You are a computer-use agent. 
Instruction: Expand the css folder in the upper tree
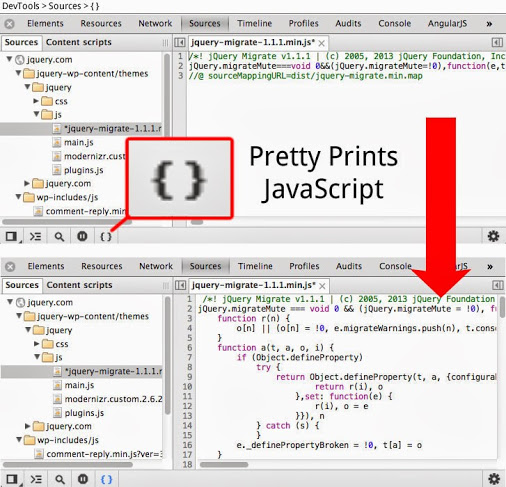[x=36, y=101]
